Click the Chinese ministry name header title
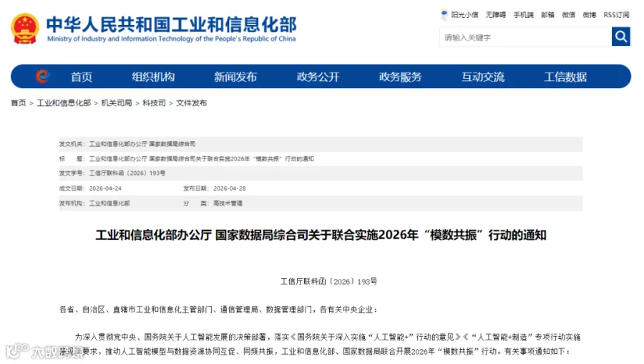 171,24
